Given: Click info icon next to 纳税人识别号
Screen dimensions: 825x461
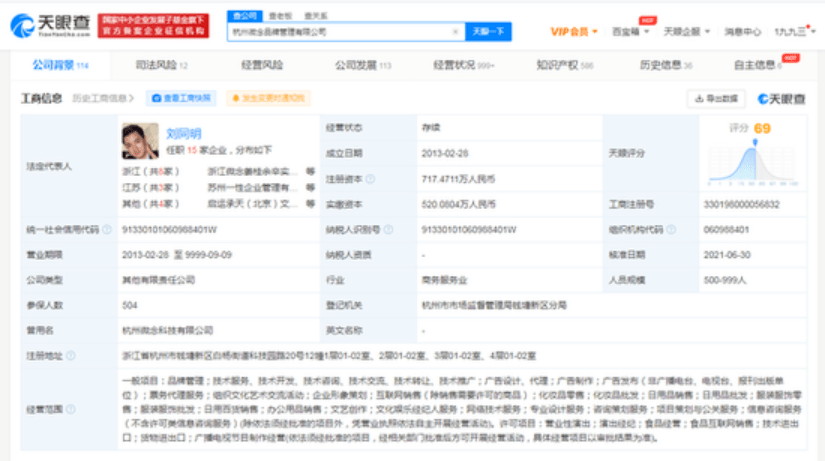Looking at the screenshot, I should pyautogui.click(x=388, y=229).
